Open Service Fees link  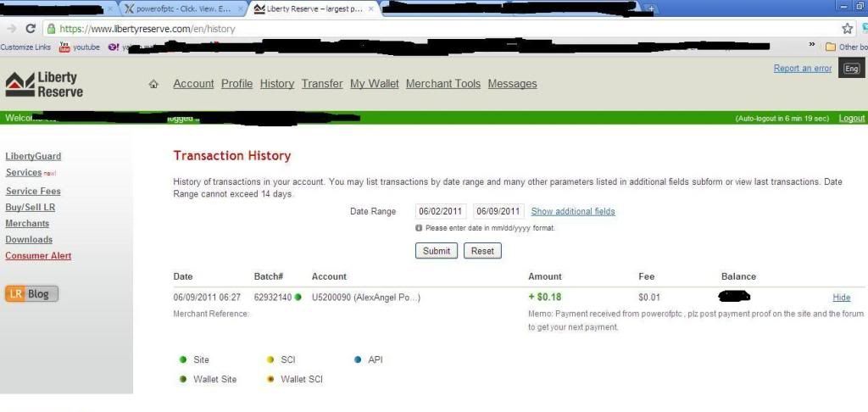click(x=33, y=191)
